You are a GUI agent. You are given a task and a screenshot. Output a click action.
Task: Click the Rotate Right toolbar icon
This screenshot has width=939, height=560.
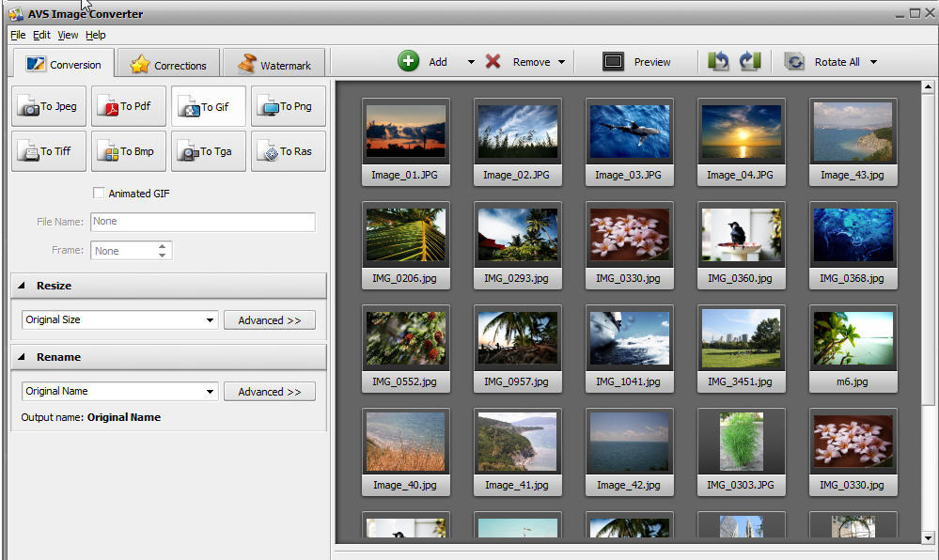coord(748,61)
